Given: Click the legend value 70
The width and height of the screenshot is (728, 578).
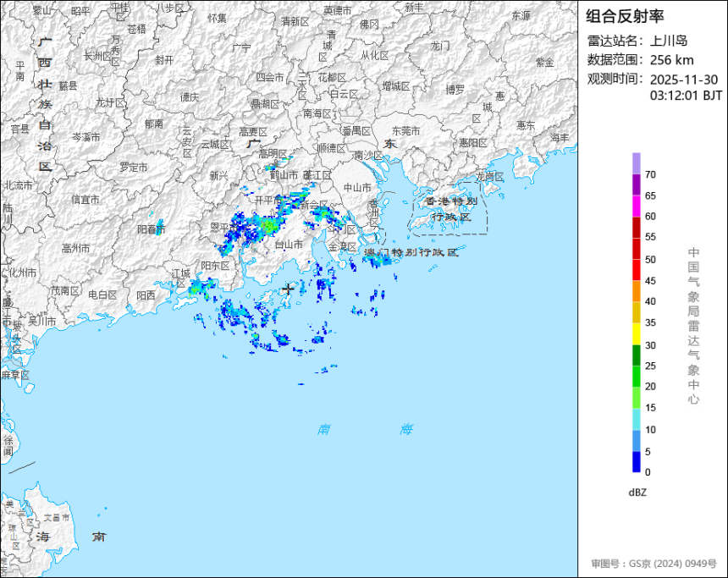Looking at the screenshot, I should point(650,174).
